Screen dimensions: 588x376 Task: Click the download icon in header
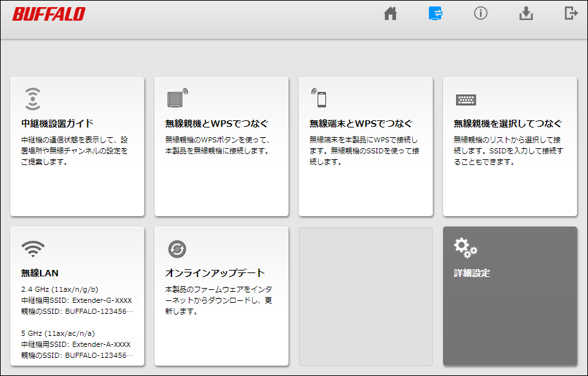pyautogui.click(x=526, y=14)
